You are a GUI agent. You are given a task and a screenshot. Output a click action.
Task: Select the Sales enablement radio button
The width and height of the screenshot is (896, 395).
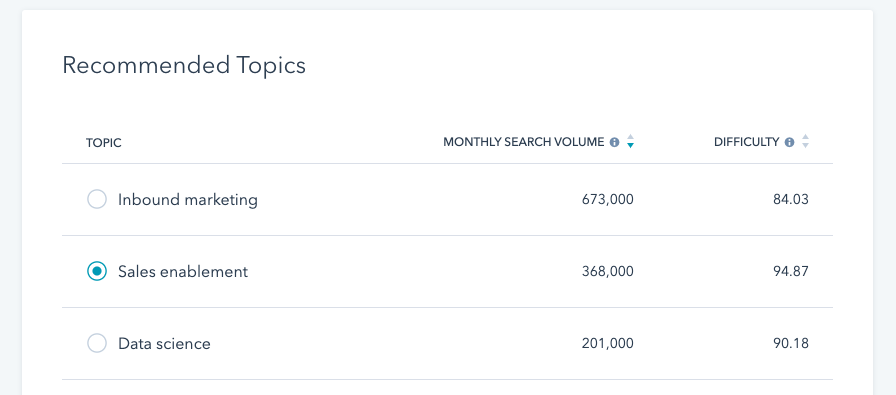click(x=97, y=272)
